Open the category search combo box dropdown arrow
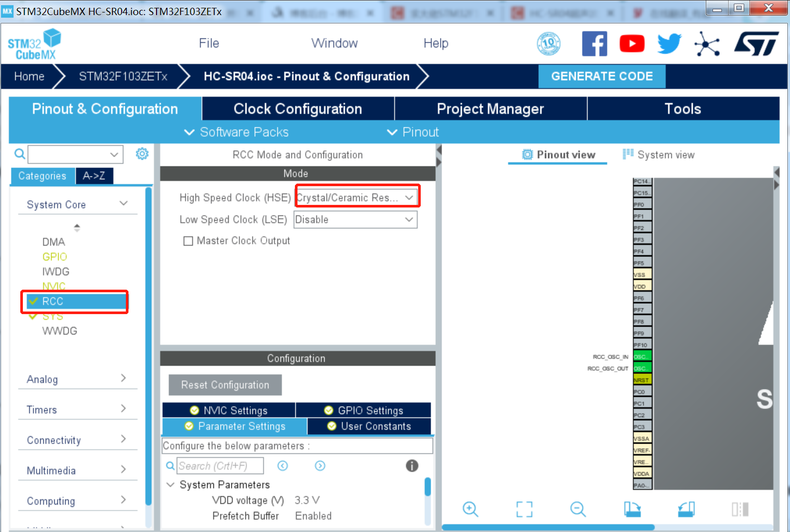 click(x=114, y=154)
